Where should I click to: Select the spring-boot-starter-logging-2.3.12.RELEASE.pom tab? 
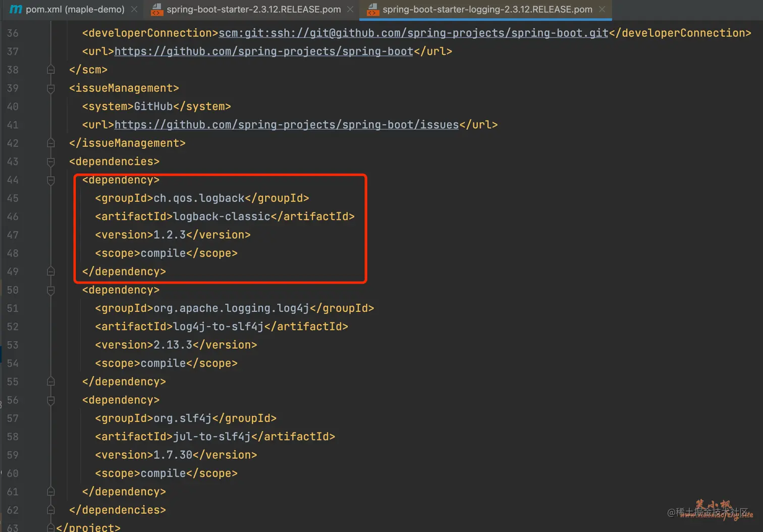[487, 9]
